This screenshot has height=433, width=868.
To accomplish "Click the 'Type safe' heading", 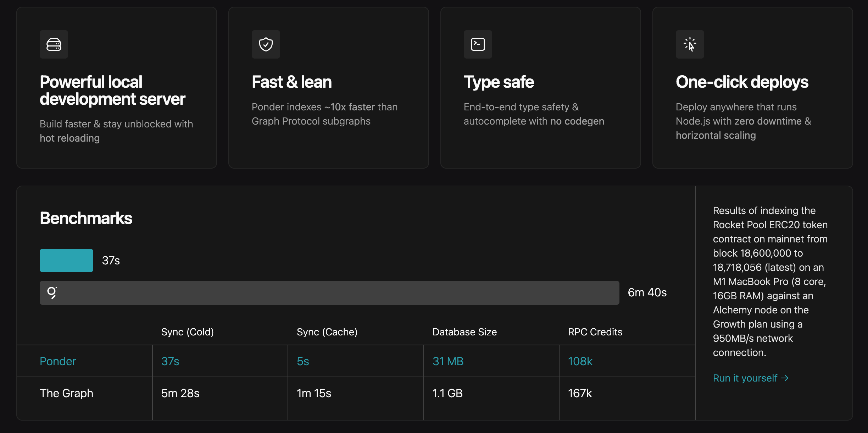I will 499,82.
